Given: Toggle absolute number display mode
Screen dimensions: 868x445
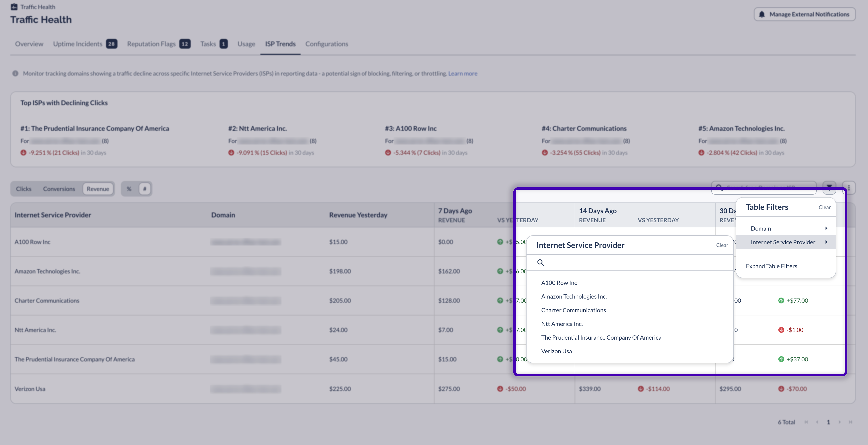Looking at the screenshot, I should click(145, 189).
